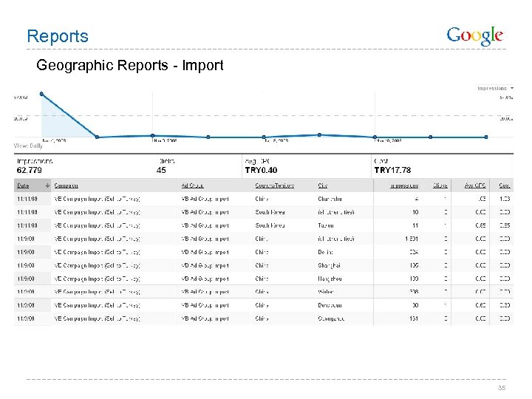The image size is (532, 399).
Task: Sort table by Campaign column
Action: coord(66,185)
